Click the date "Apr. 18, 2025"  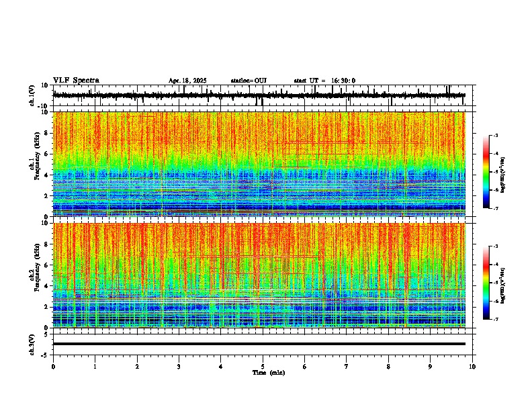coord(187,81)
